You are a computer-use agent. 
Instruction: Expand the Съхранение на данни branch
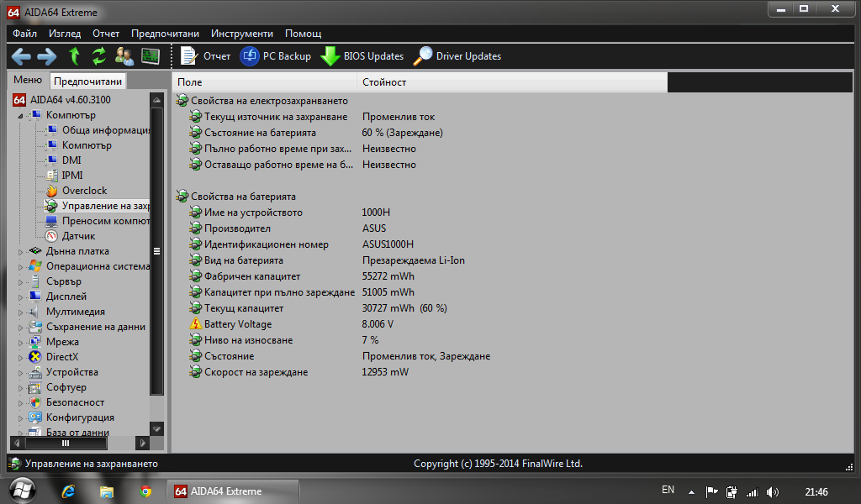20,328
